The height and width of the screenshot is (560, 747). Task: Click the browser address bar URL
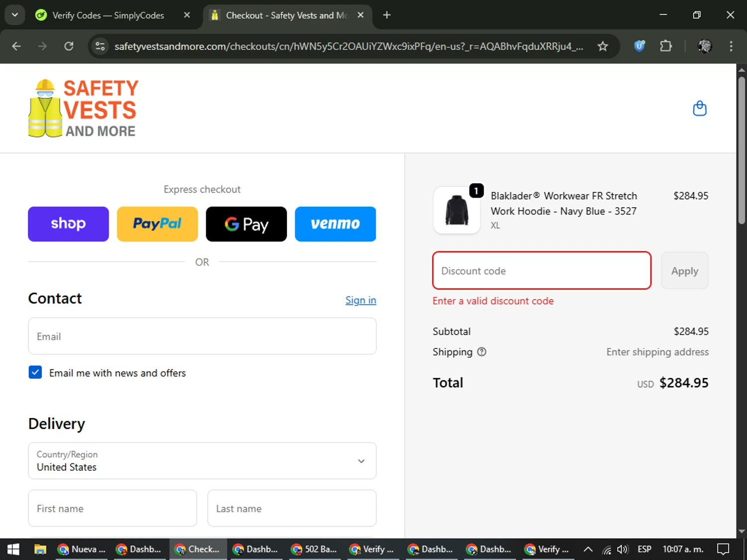click(349, 46)
